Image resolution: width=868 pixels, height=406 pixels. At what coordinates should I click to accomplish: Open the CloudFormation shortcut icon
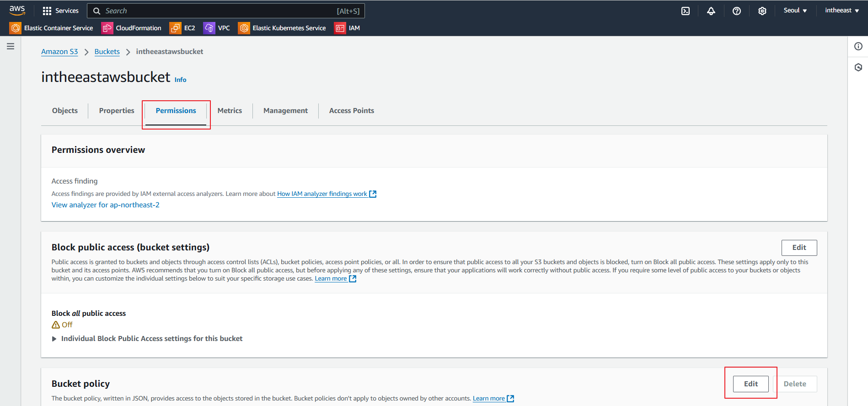tap(107, 28)
